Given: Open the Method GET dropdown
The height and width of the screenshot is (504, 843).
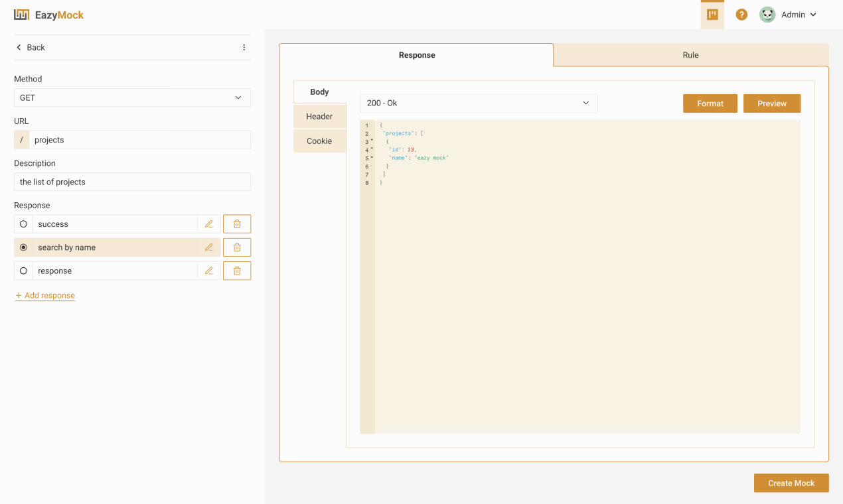Looking at the screenshot, I should (x=132, y=97).
